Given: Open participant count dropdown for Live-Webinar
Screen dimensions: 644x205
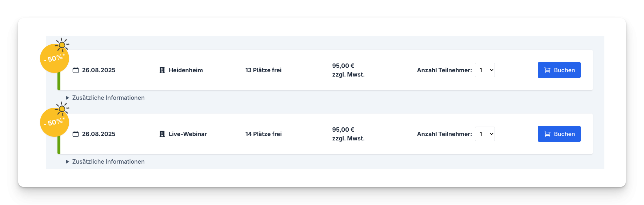Looking at the screenshot, I should [485, 134].
